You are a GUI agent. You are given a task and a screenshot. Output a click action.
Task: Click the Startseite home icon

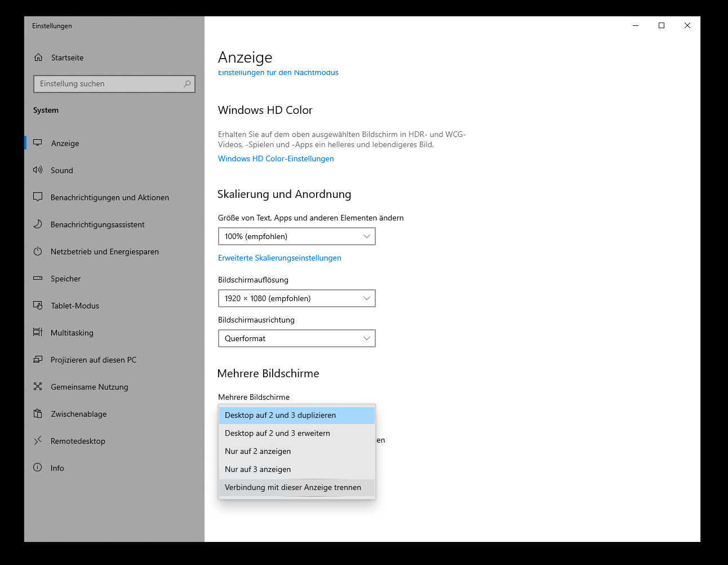tap(38, 58)
